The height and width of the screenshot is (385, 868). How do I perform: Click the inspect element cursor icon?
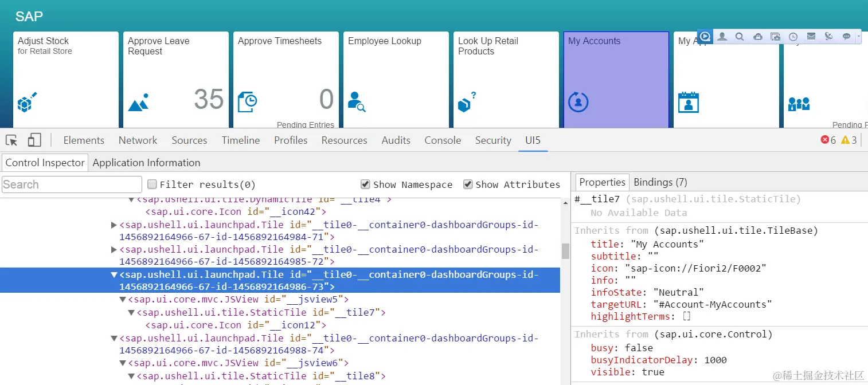tap(11, 140)
